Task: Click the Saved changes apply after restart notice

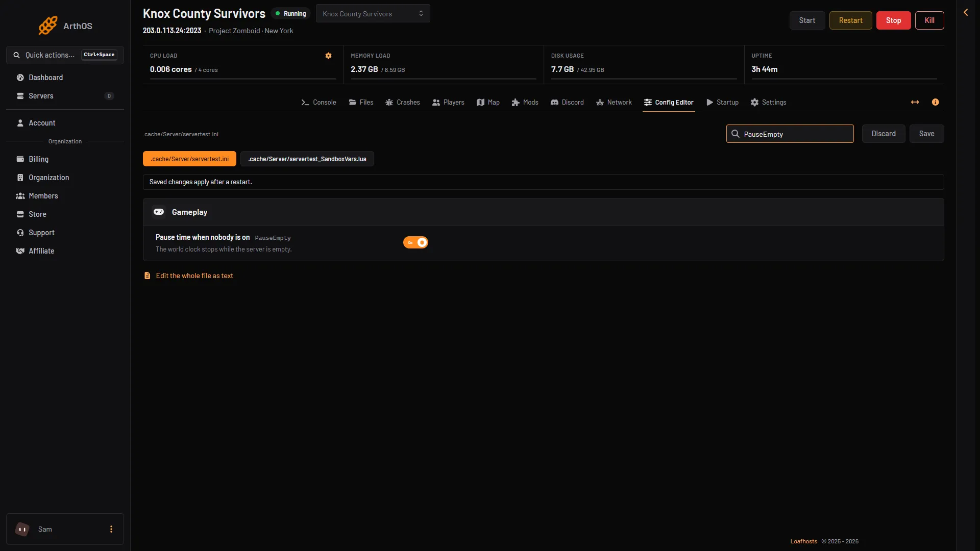Action: point(543,182)
